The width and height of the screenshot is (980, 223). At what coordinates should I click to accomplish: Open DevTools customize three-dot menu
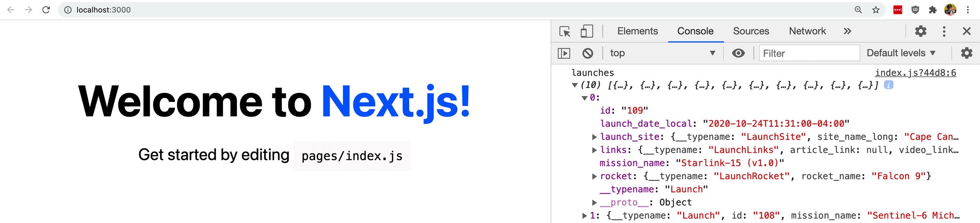click(944, 31)
